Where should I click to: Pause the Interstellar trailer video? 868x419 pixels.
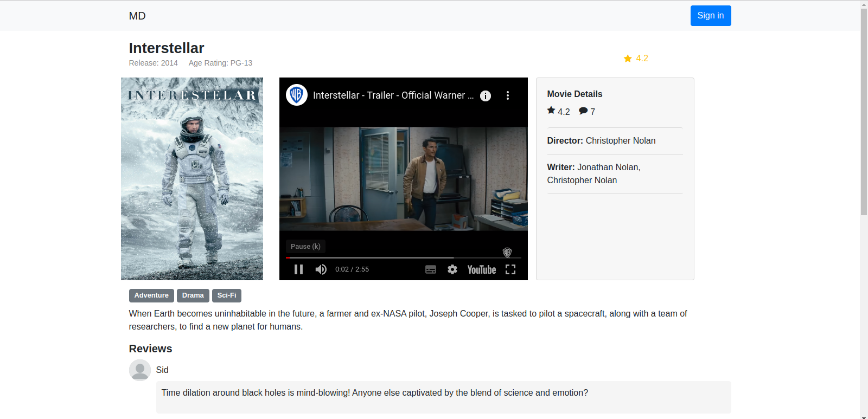[298, 269]
